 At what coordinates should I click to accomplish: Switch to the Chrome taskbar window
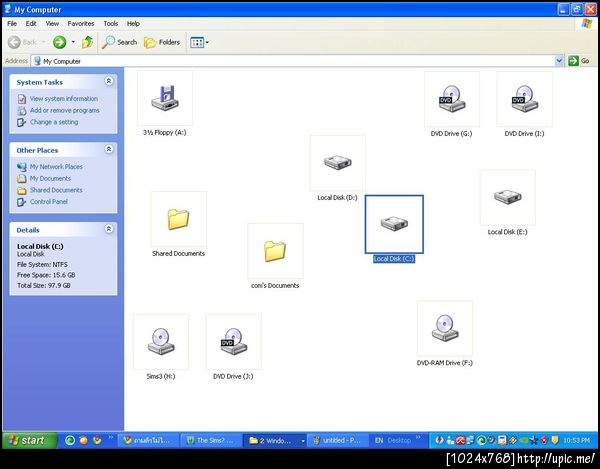148,441
